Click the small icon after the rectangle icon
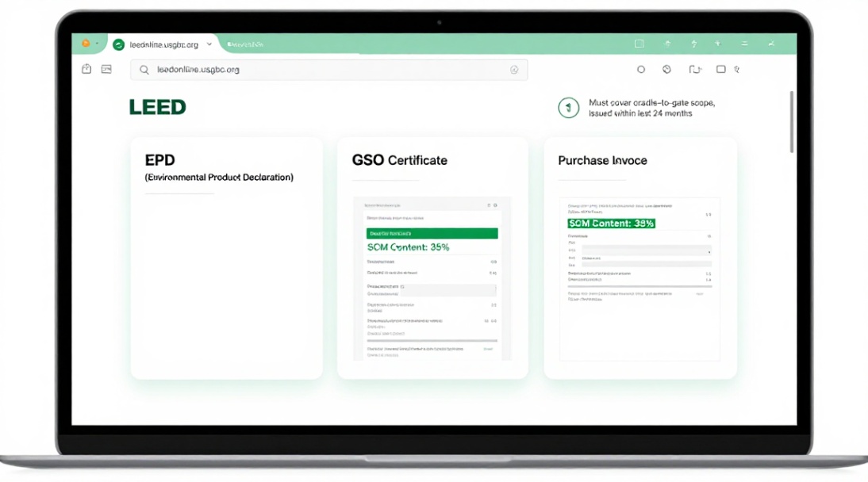Image resolution: width=868 pixels, height=482 pixels. (x=737, y=69)
